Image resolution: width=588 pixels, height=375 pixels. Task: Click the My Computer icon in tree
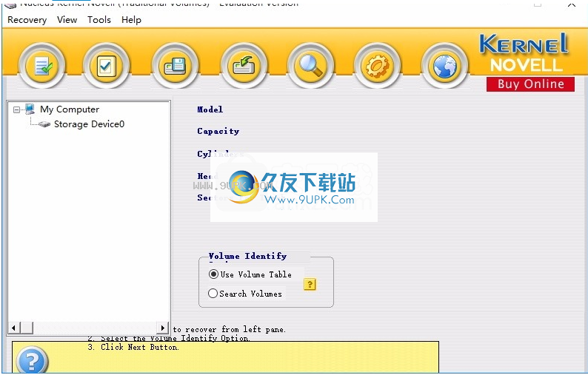(x=30, y=109)
